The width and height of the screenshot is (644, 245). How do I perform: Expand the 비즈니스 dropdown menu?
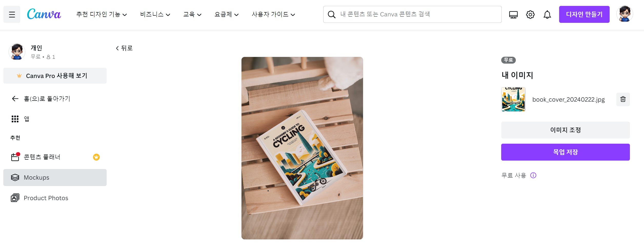pos(155,14)
